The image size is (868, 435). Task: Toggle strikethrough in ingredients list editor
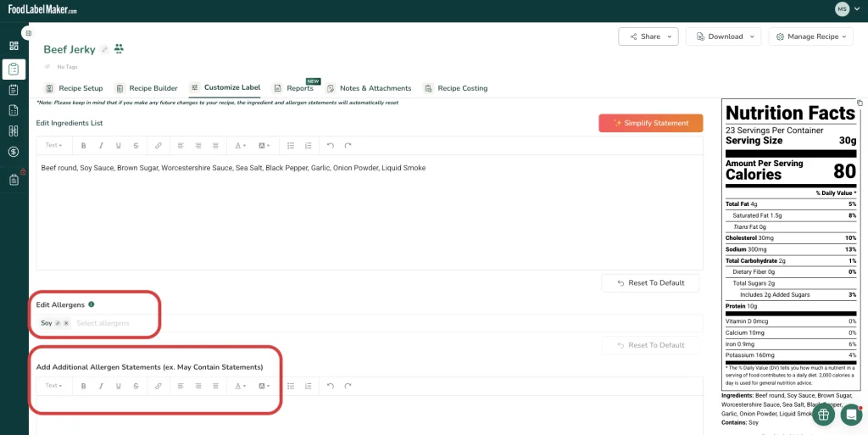pos(136,146)
